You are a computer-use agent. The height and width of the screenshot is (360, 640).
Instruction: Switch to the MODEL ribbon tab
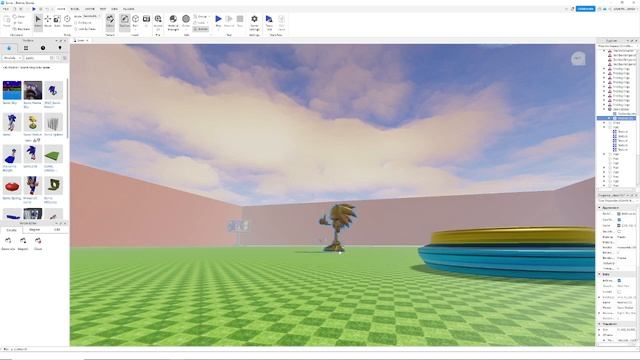[75, 9]
